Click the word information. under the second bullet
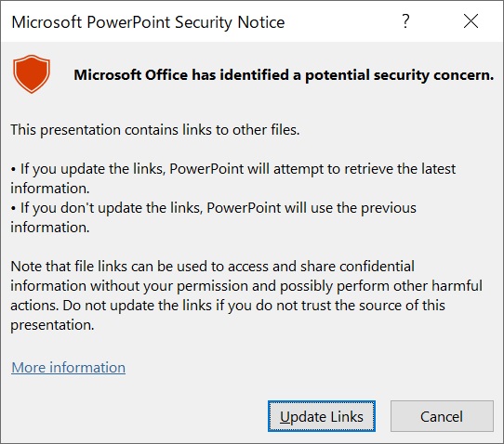Image resolution: width=504 pixels, height=444 pixels. click(x=50, y=228)
